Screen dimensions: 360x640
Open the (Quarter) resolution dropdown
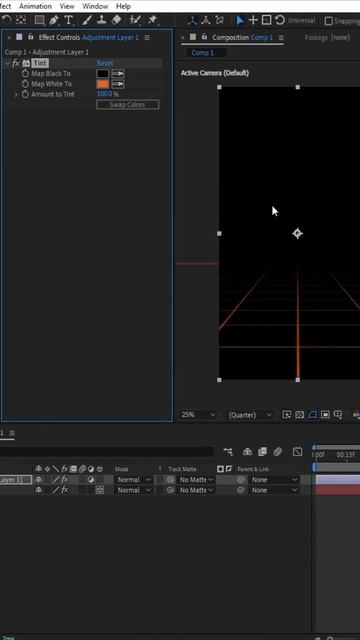(250, 415)
